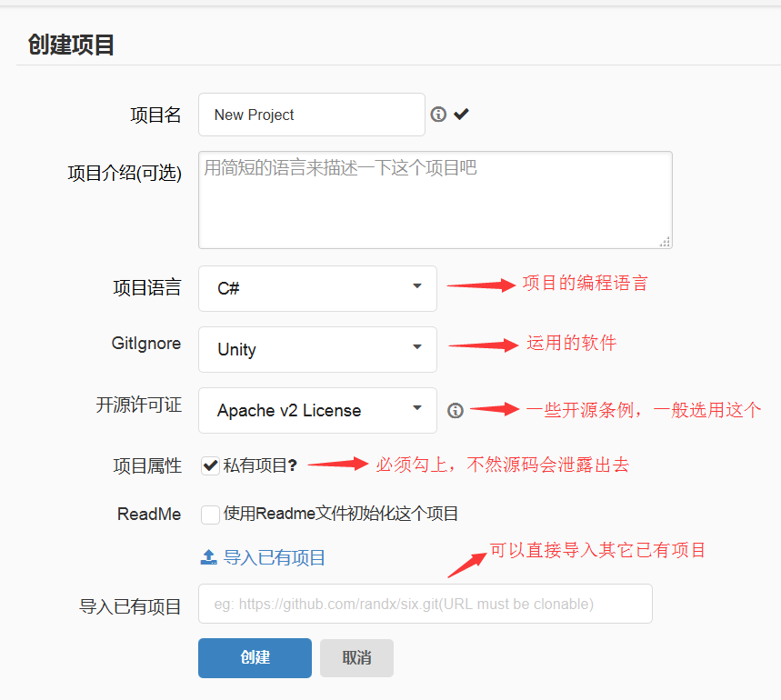Screen dimensions: 781x700
Task: Click the 取消 cancel button
Action: 356,657
